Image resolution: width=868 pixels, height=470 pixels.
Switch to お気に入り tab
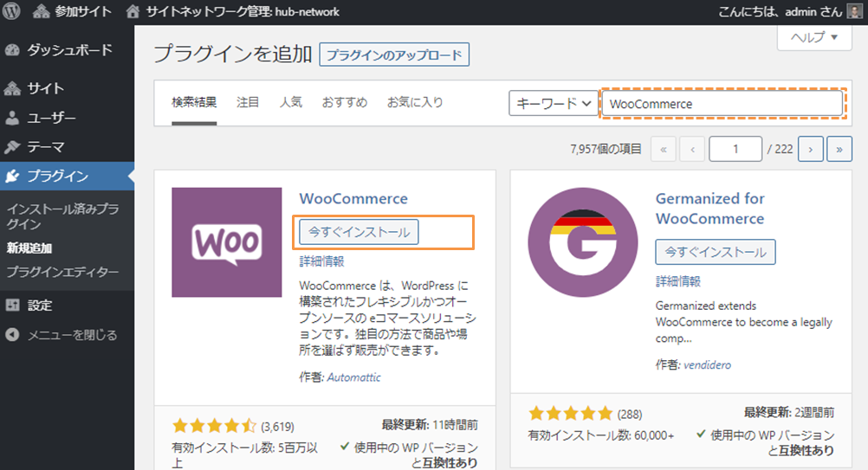[x=415, y=102]
